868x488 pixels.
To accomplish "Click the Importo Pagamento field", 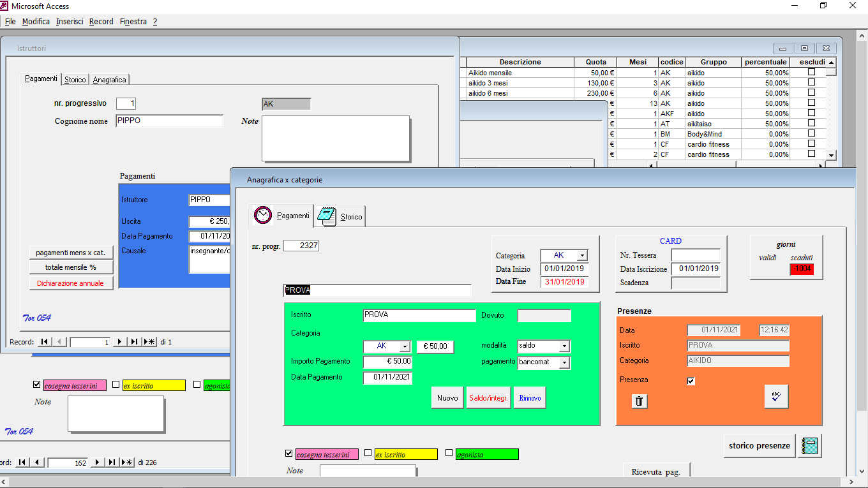I will tap(387, 361).
